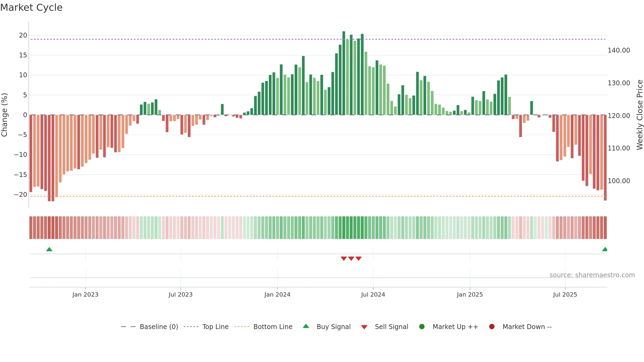Click the green buy signal triangle near late 2022
Viewport: 644px width, 362px height.
tap(49, 249)
